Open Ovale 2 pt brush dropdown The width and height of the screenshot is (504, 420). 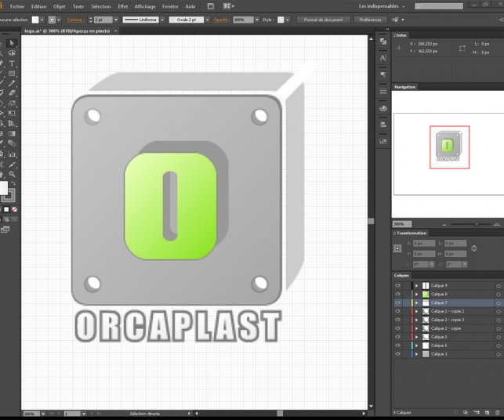coord(207,20)
